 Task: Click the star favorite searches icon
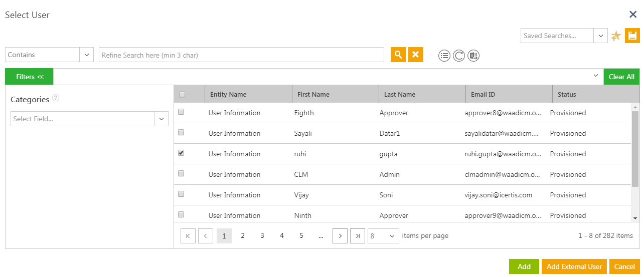pos(616,36)
